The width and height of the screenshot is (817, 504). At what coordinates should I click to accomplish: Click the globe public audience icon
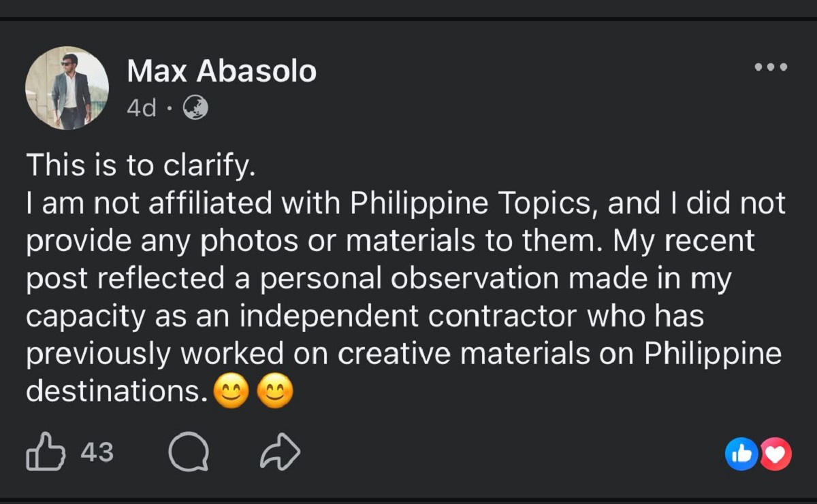[x=195, y=107]
